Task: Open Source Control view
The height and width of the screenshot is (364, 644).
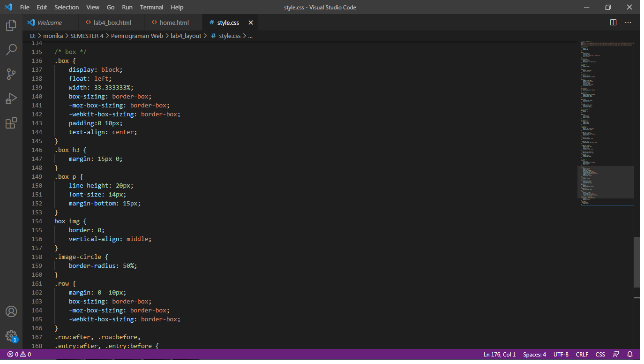Action: 11,74
